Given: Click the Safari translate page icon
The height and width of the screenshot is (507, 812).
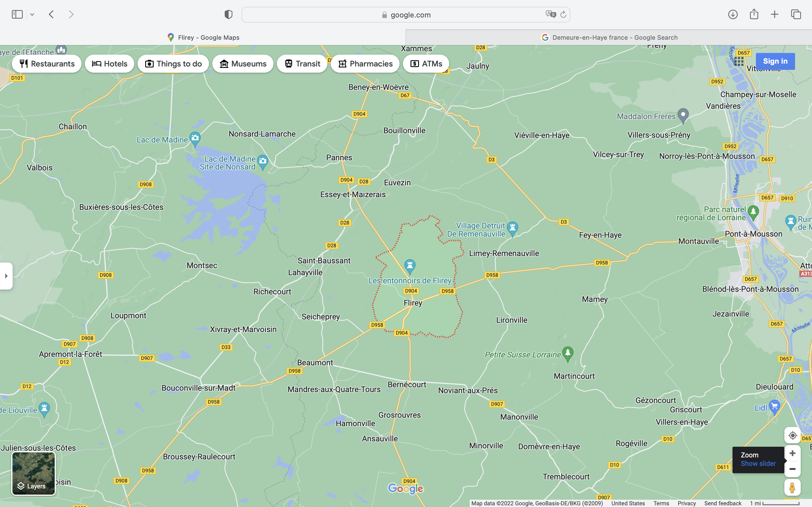Looking at the screenshot, I should point(551,14).
